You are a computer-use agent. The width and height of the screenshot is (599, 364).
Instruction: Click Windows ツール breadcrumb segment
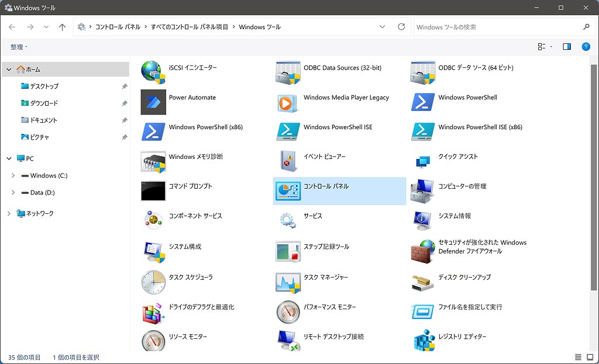point(260,27)
